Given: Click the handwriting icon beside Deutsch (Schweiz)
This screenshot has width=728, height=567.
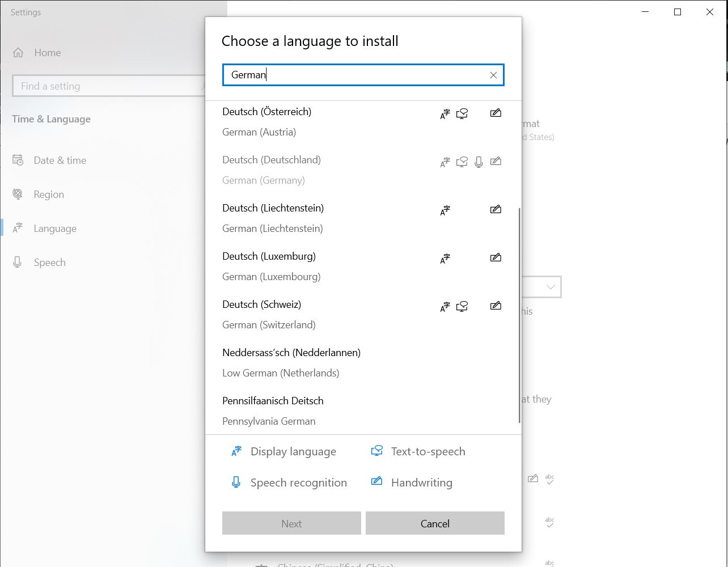Looking at the screenshot, I should (x=496, y=305).
